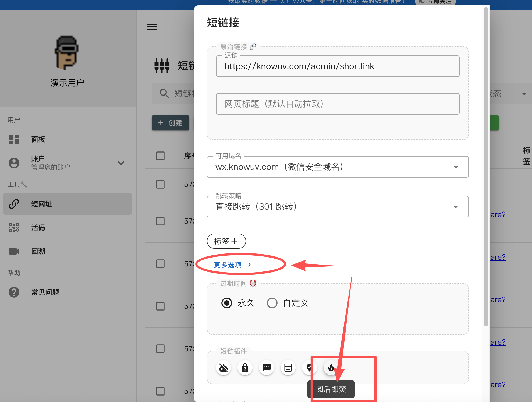
Task: Open the 可用域名 domain dropdown
Action: (338, 167)
